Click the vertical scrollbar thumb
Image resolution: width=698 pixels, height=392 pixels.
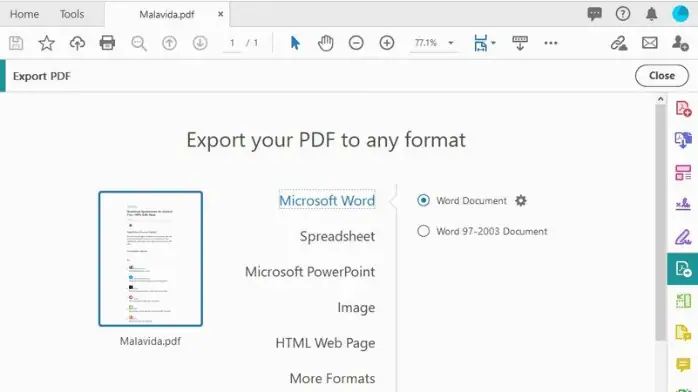pos(661,222)
